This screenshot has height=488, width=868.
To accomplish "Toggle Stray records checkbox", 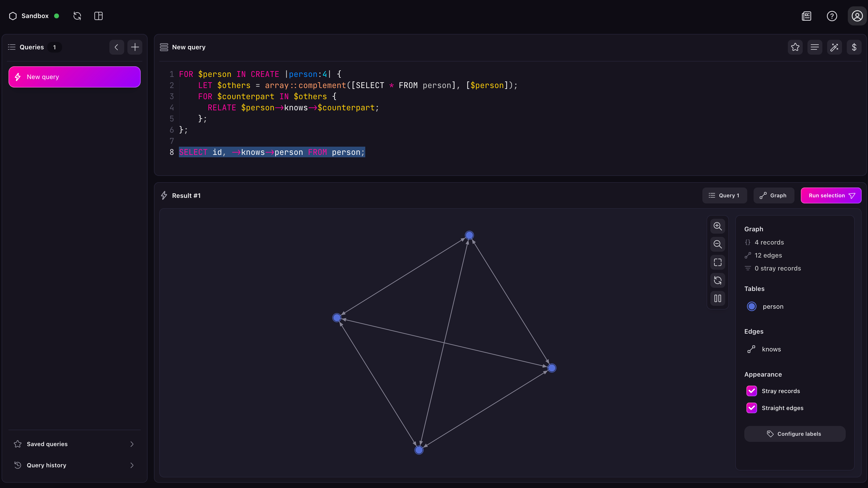I will 752,391.
